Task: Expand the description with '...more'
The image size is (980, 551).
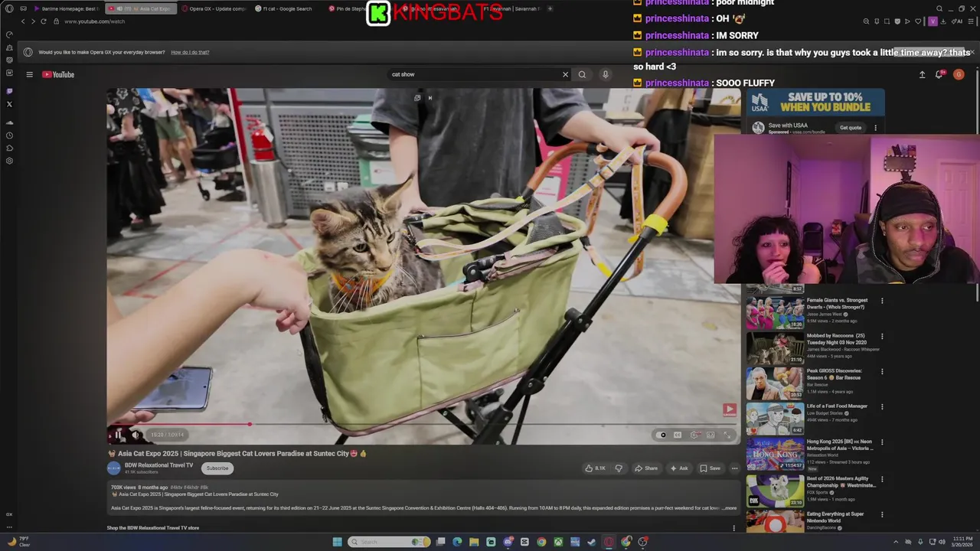Action: tap(728, 508)
